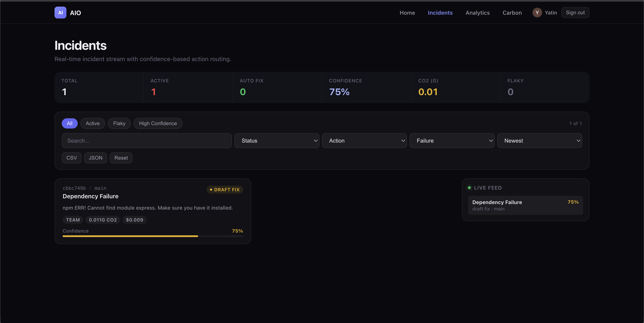Viewport: 644px width, 323px height.
Task: Click the 0.011G CO2 tag chip
Action: point(103,220)
